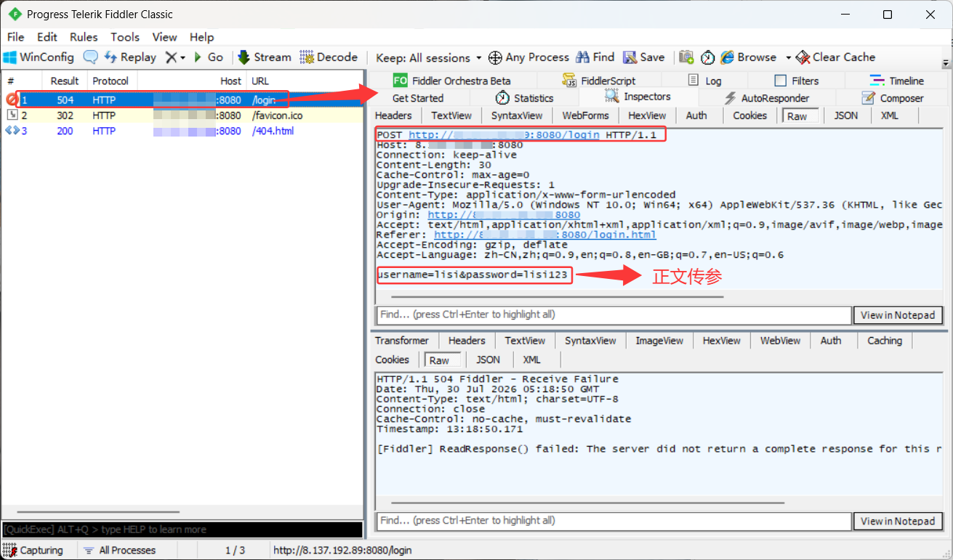The image size is (953, 560).
Task: Open the Statistics tab
Action: 524,98
